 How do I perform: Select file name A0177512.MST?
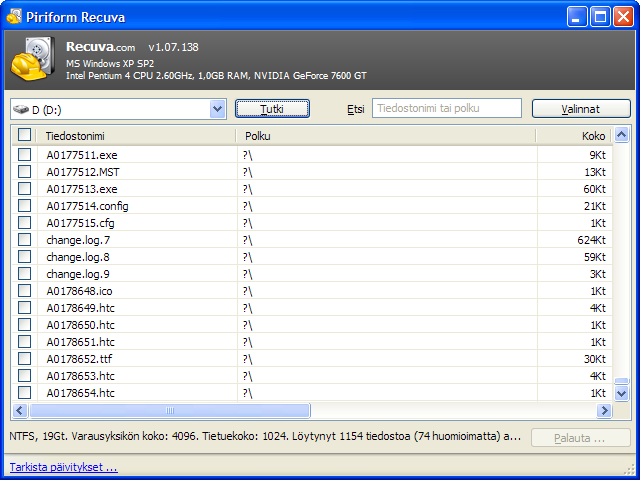pyautogui.click(x=83, y=172)
